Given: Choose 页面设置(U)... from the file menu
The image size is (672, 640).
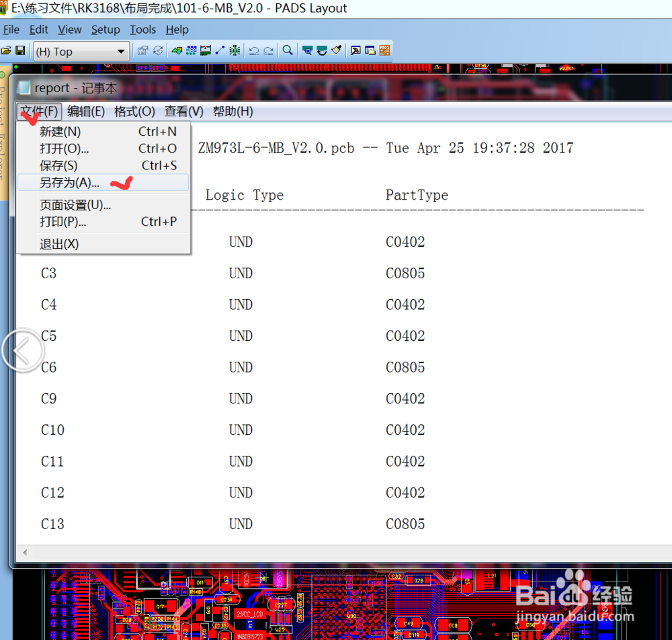Looking at the screenshot, I should (103, 205).
